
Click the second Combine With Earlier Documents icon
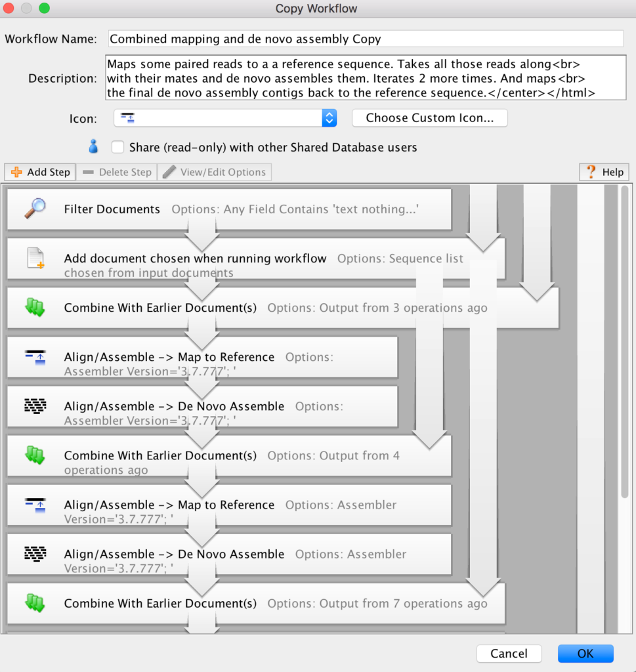[x=34, y=455]
